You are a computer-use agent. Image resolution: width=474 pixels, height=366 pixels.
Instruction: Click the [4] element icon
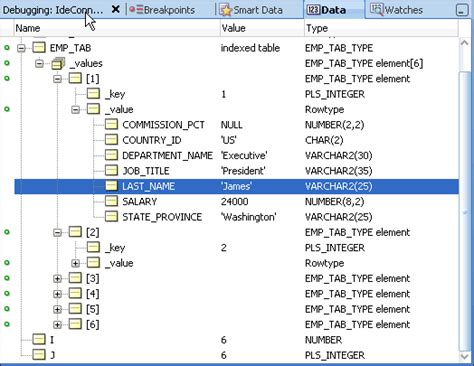(x=75, y=293)
